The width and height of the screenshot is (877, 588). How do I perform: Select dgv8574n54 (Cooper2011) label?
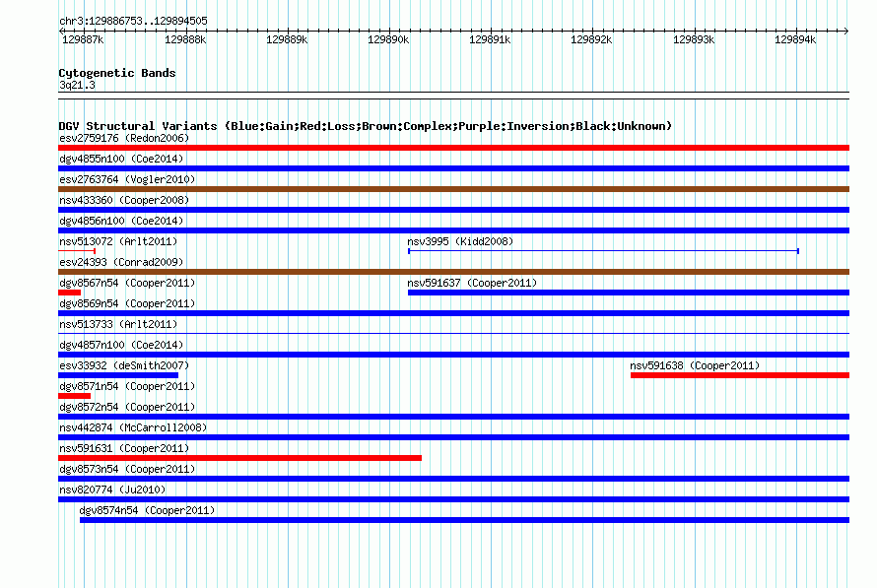[x=147, y=510]
